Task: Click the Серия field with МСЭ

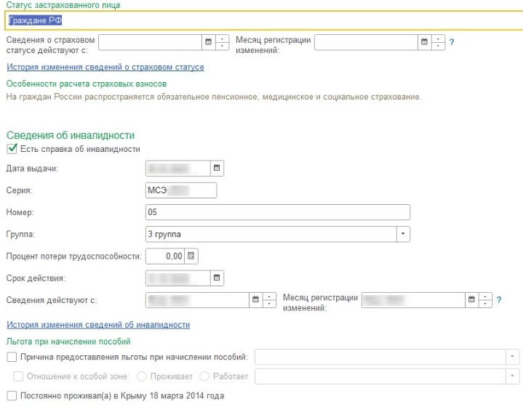Action: 181,190
